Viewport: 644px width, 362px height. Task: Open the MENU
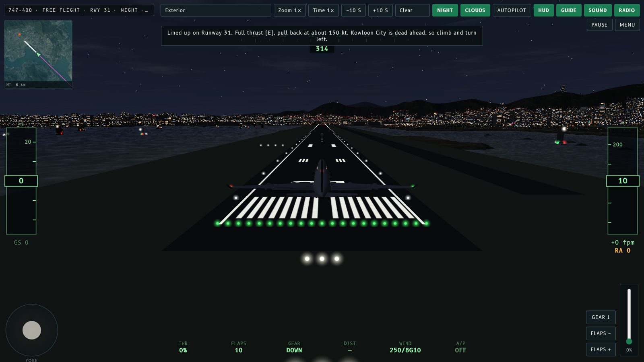tap(627, 25)
